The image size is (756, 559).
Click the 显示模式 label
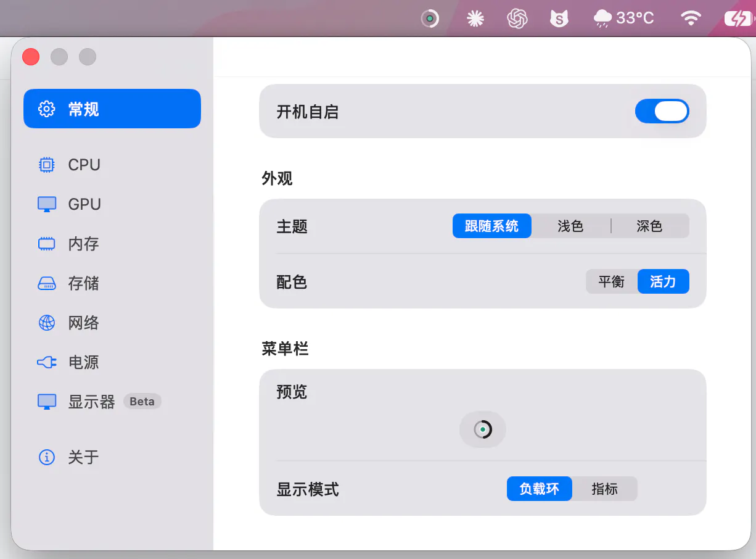point(308,490)
